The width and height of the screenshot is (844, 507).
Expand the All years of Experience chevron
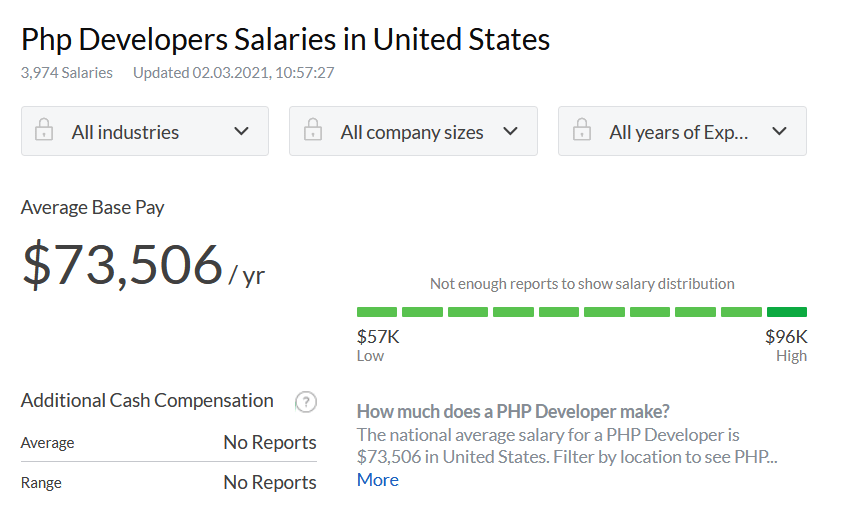[x=779, y=131]
